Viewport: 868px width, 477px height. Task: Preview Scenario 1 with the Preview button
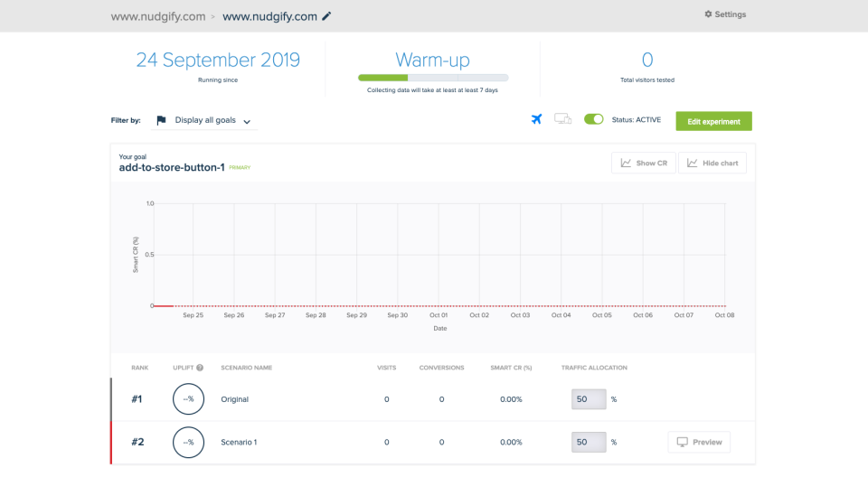tap(699, 442)
